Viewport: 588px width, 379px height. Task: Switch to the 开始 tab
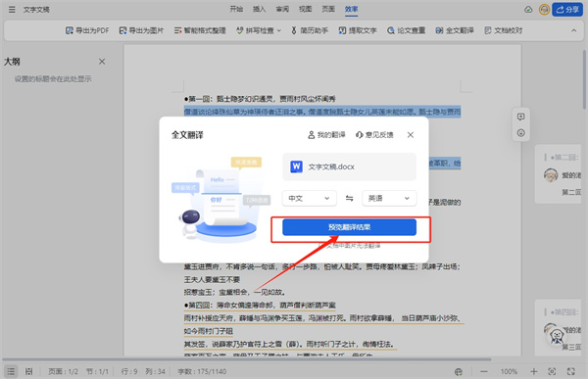click(236, 9)
